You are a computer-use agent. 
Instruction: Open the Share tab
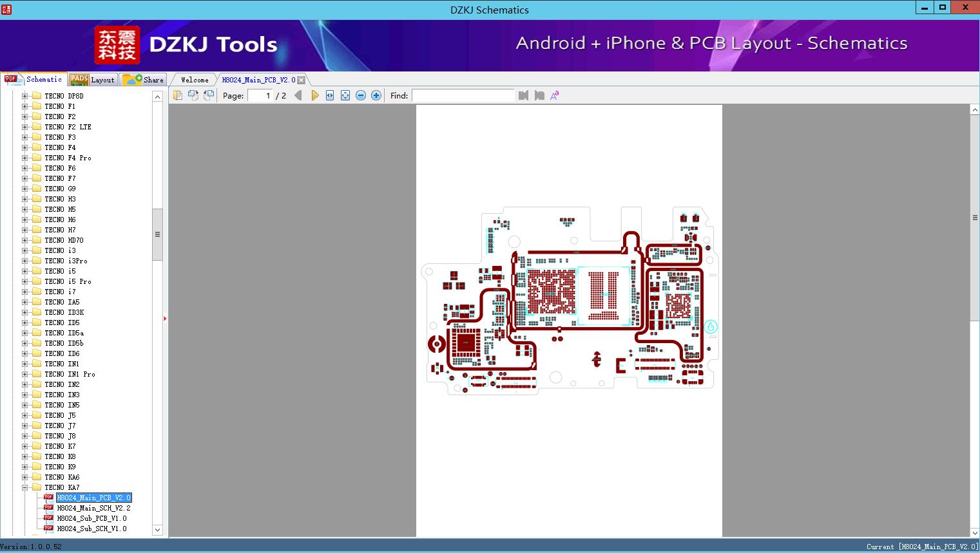[x=144, y=80]
